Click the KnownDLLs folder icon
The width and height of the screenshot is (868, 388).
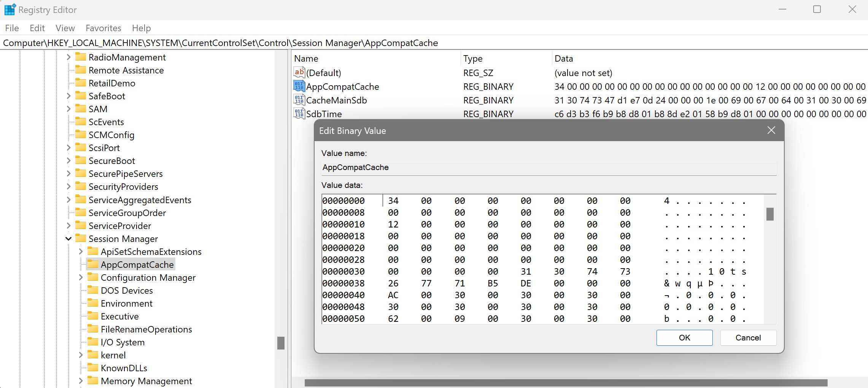coord(92,368)
